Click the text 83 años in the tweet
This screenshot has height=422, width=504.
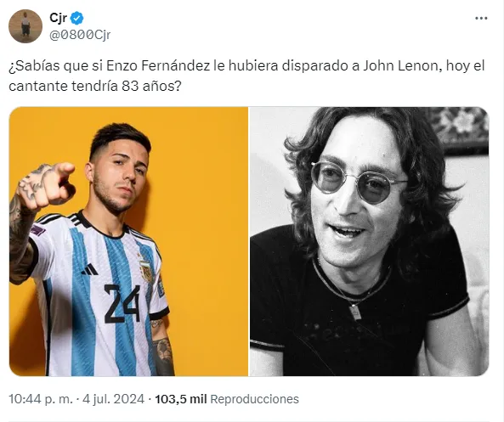pyautogui.click(x=151, y=86)
